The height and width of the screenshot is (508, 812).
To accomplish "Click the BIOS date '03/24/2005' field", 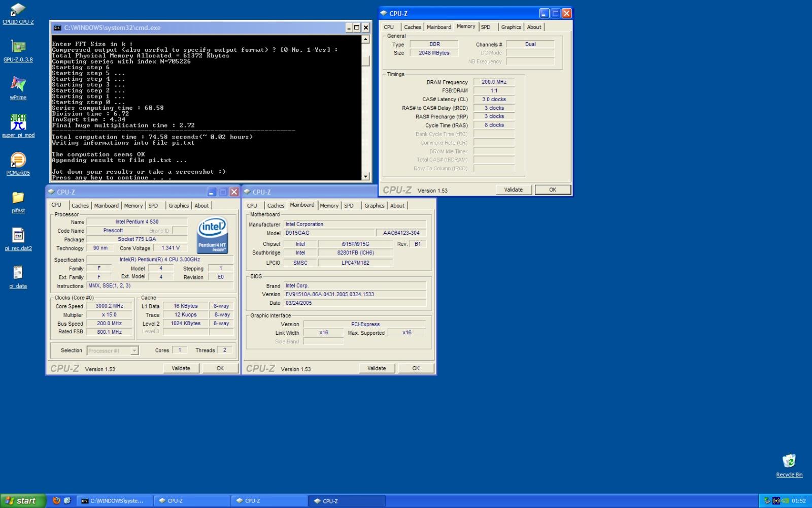I will [355, 303].
